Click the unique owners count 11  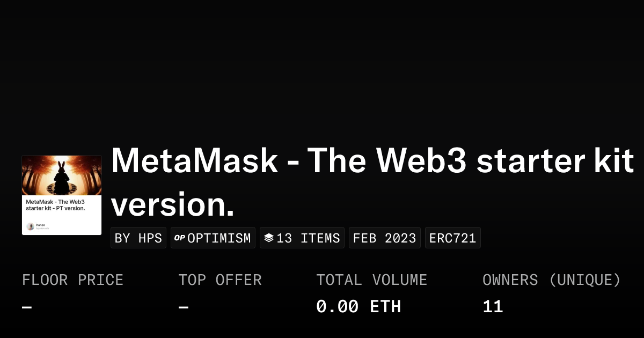pos(493,307)
